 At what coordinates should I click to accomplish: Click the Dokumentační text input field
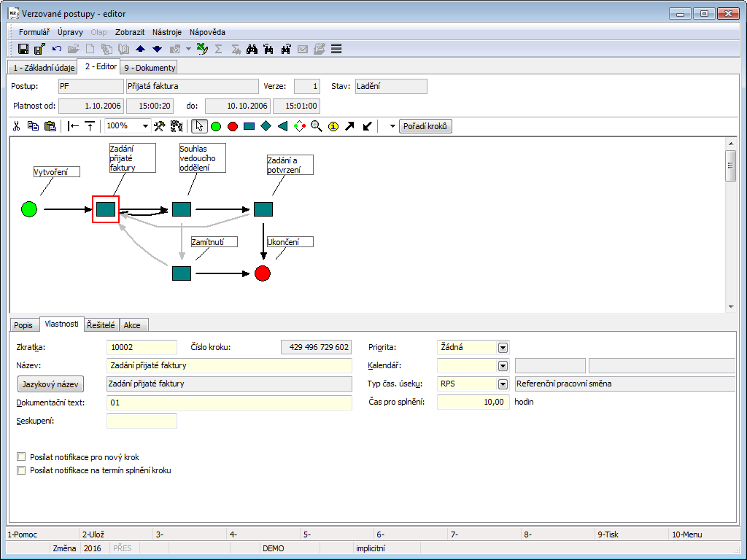pos(229,402)
